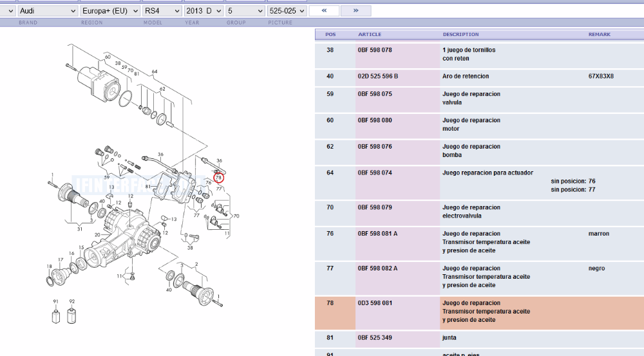The height and width of the screenshot is (356, 644).
Task: Click callout 64 in diagram
Action: (155, 71)
